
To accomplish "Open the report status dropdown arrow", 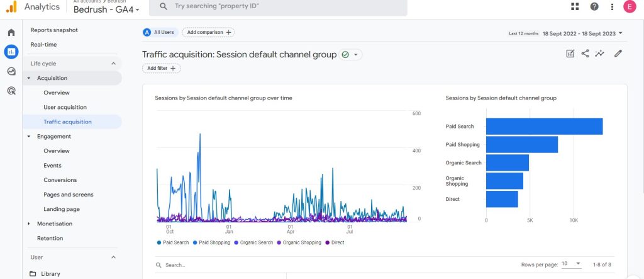I will (x=356, y=55).
